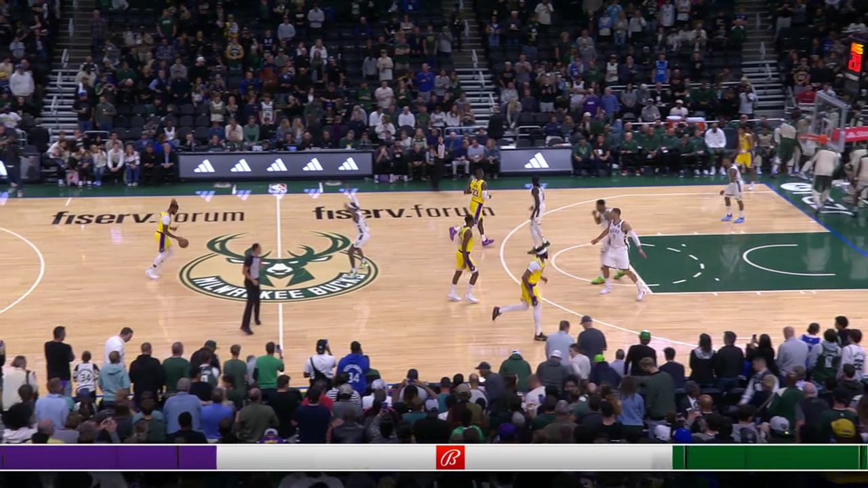
Task: Click the left fiserv.forum court text
Action: click(147, 217)
